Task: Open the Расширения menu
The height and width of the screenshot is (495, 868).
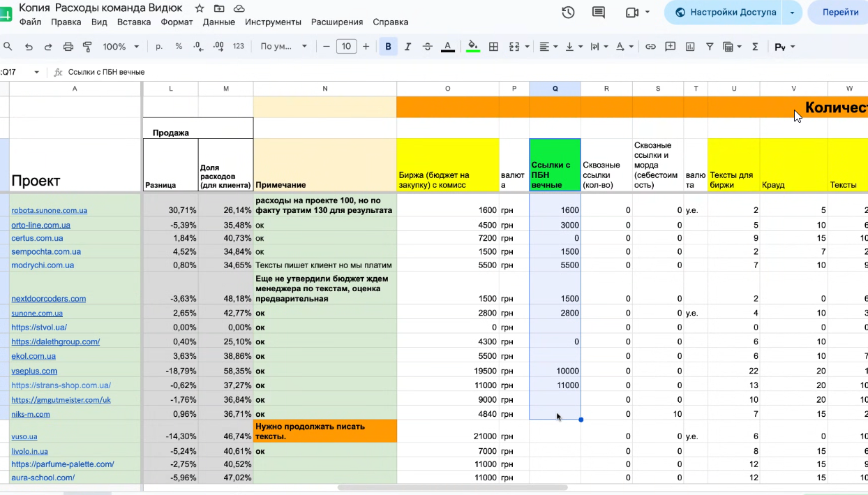Action: 337,22
